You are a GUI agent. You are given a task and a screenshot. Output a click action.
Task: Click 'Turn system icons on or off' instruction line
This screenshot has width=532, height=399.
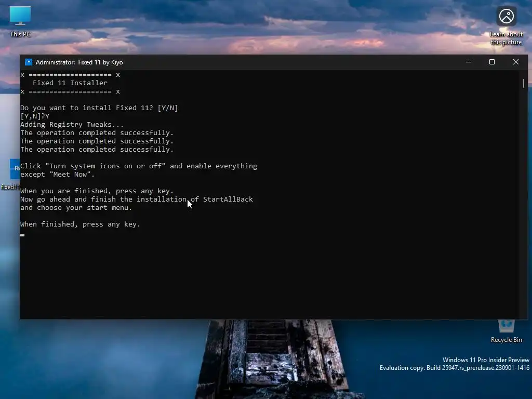tap(138, 166)
